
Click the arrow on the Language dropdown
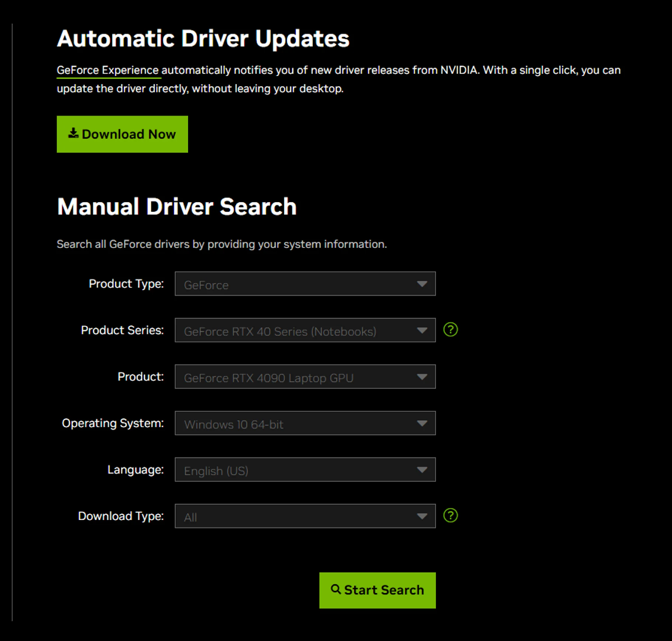coord(422,470)
